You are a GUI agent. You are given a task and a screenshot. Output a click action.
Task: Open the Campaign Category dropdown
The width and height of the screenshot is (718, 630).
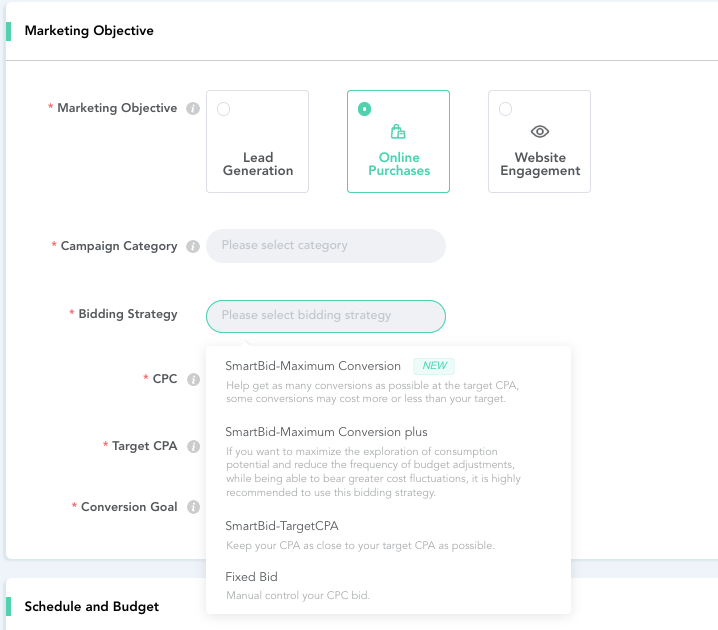(325, 246)
